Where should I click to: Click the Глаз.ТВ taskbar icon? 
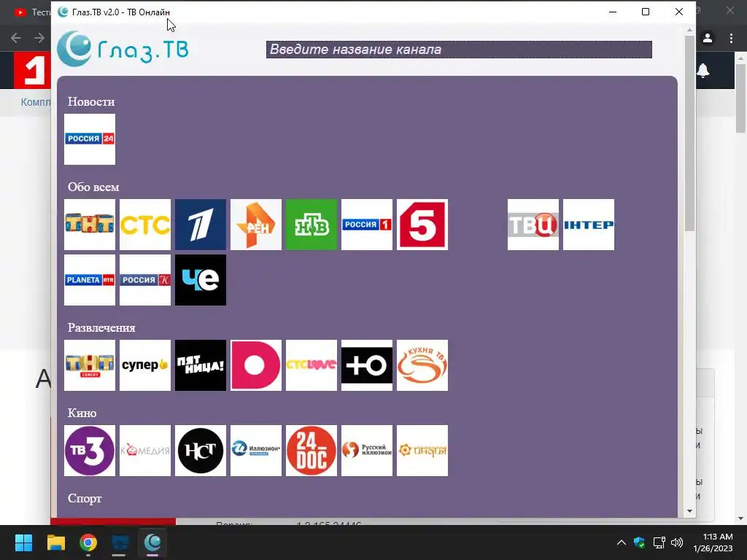(152, 542)
